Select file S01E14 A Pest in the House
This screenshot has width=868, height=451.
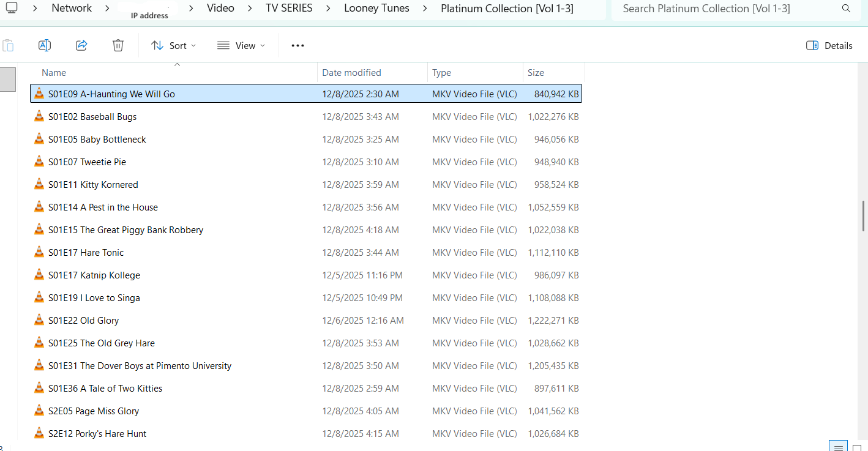tap(306, 207)
